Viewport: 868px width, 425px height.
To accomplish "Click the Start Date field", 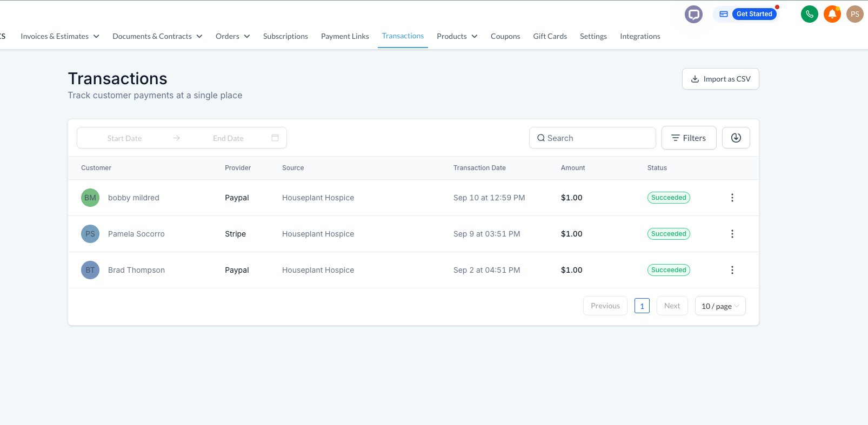I will coord(124,138).
